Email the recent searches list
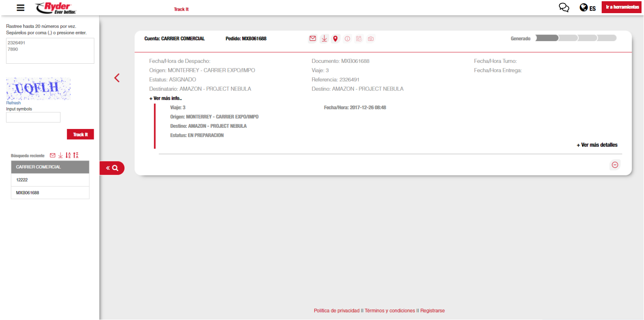The width and height of the screenshot is (644, 320). point(53,155)
